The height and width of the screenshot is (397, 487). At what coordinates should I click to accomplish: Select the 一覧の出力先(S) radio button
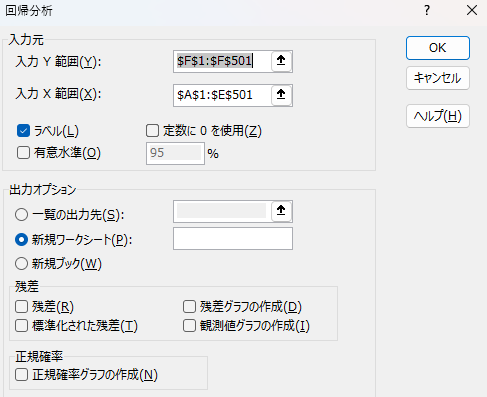21,215
